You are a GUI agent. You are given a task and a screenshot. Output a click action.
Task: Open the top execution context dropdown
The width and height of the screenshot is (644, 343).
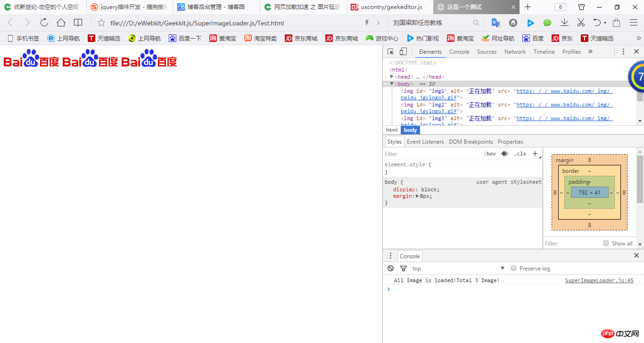[x=458, y=269]
